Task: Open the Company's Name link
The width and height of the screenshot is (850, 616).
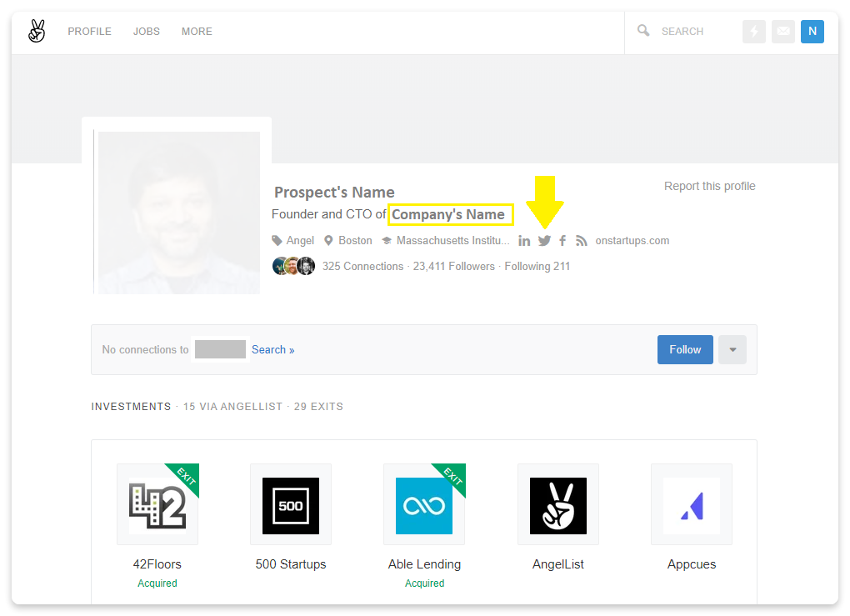Action: [x=448, y=214]
